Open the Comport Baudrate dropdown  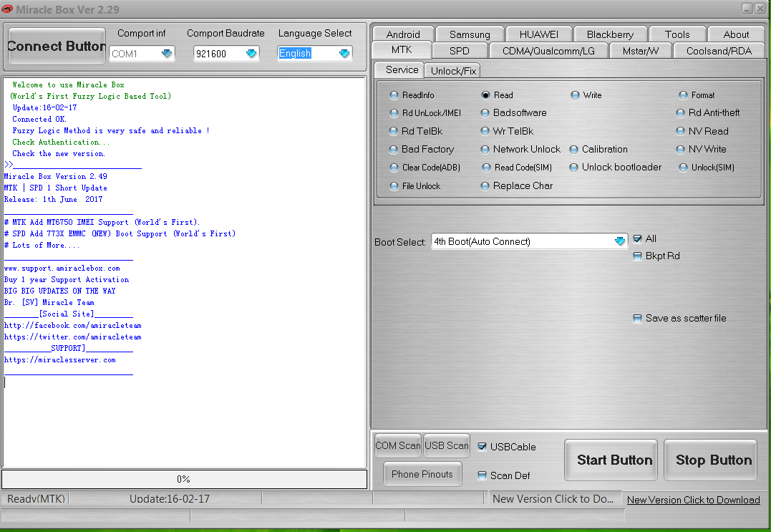251,53
